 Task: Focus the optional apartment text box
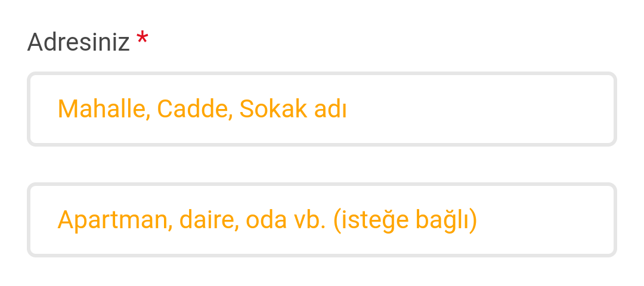(x=322, y=220)
